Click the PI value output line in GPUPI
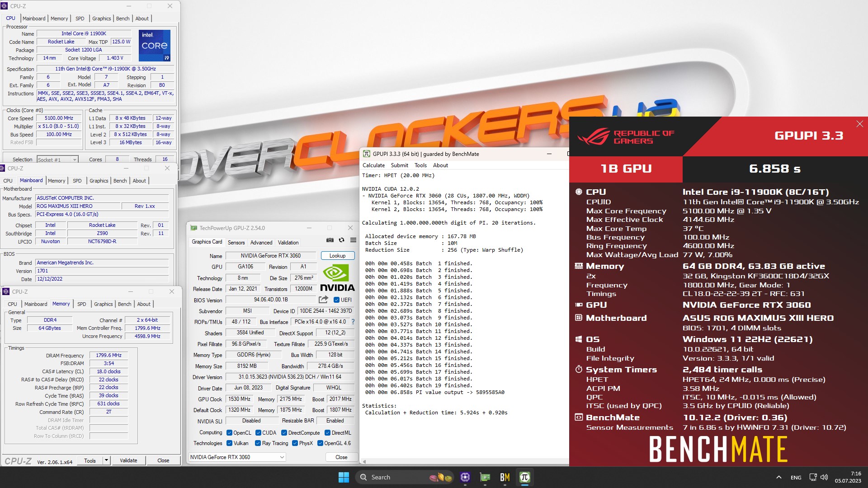Image resolution: width=868 pixels, height=488 pixels. pyautogui.click(x=434, y=392)
